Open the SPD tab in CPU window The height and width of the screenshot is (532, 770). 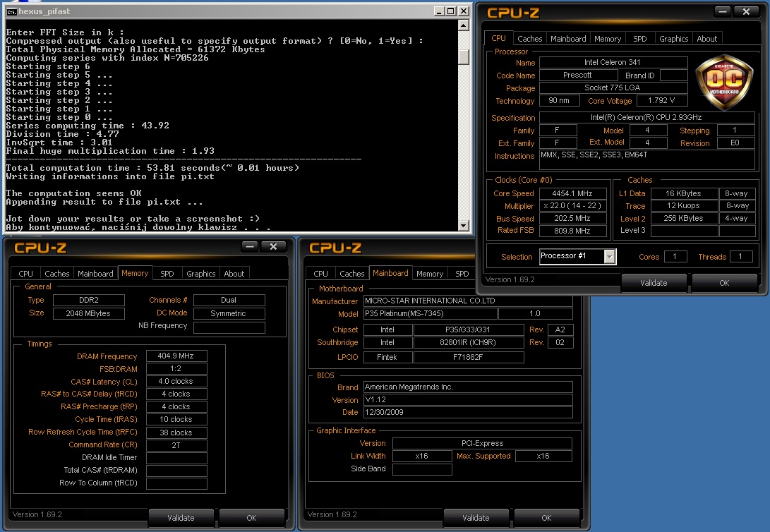[640, 39]
